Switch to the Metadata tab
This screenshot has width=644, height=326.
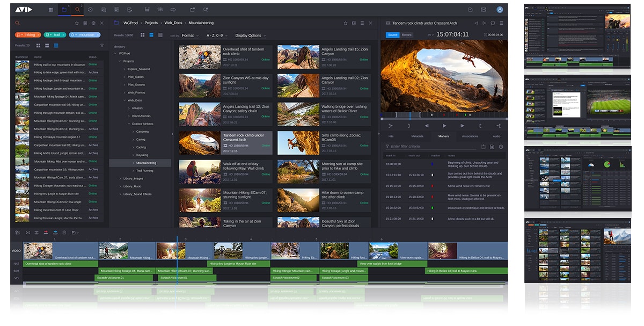(417, 136)
